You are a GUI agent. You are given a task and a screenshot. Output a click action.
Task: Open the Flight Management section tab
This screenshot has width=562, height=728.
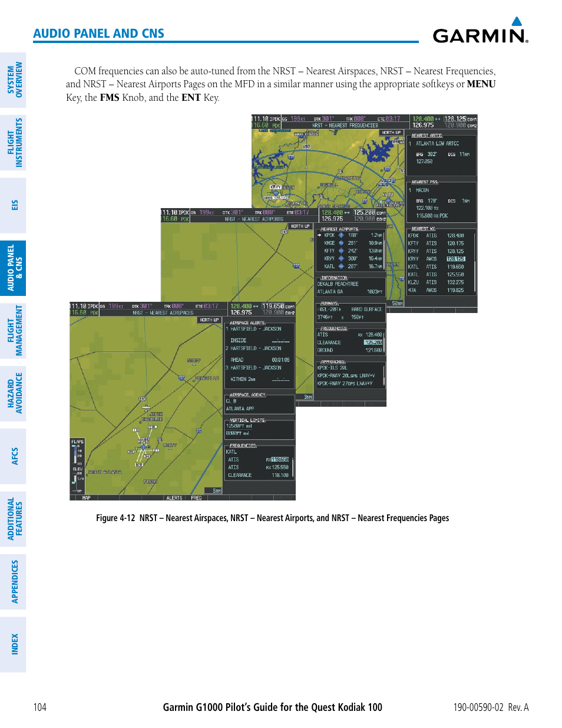pos(13,331)
